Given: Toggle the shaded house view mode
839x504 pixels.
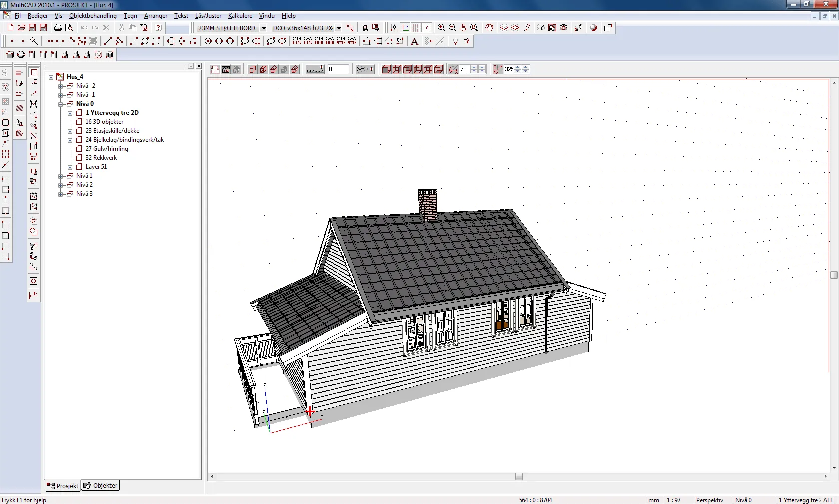Looking at the screenshot, I should (225, 69).
